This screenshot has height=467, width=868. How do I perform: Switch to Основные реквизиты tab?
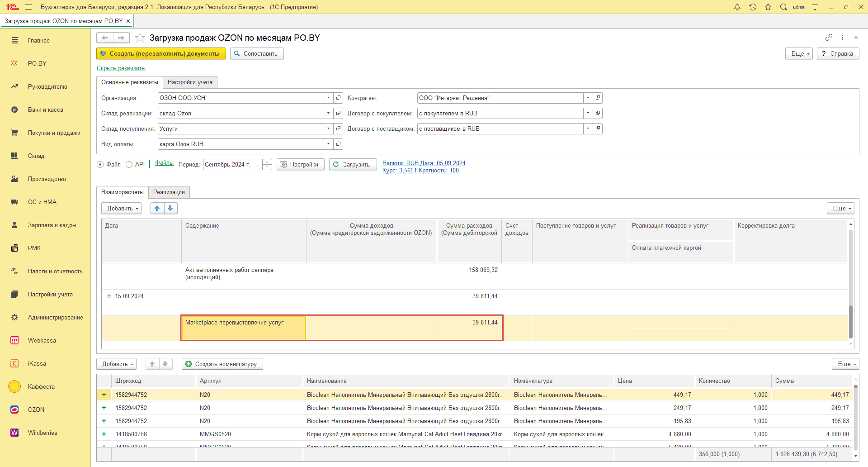[x=130, y=82]
